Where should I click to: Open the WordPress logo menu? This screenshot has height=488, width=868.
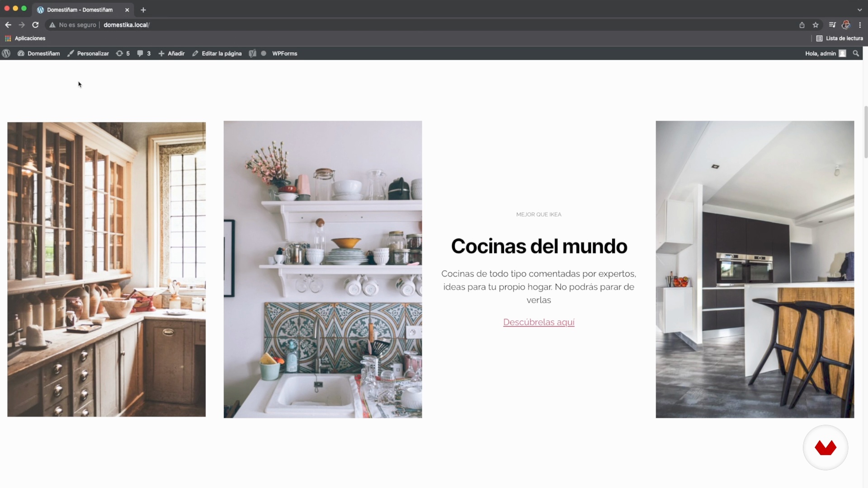click(x=6, y=53)
